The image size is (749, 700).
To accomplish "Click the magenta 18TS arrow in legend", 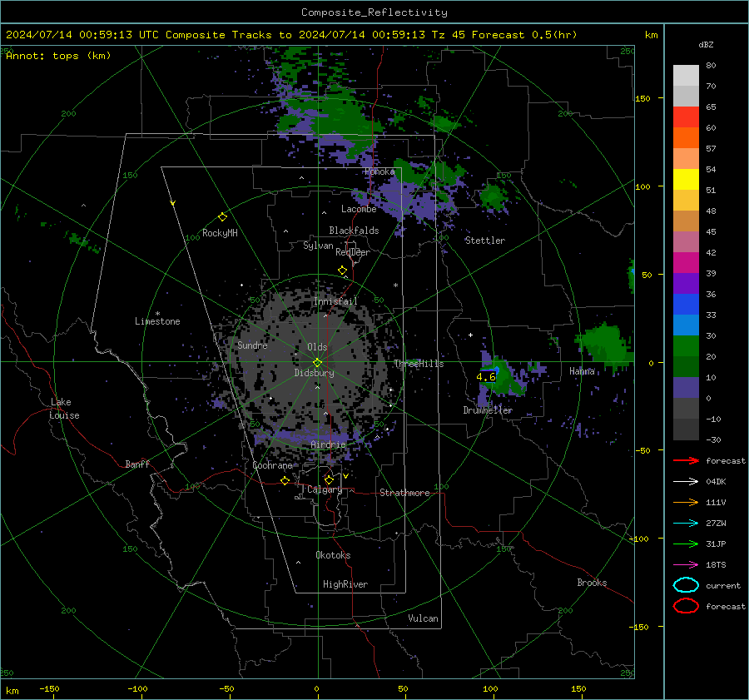I will [686, 565].
